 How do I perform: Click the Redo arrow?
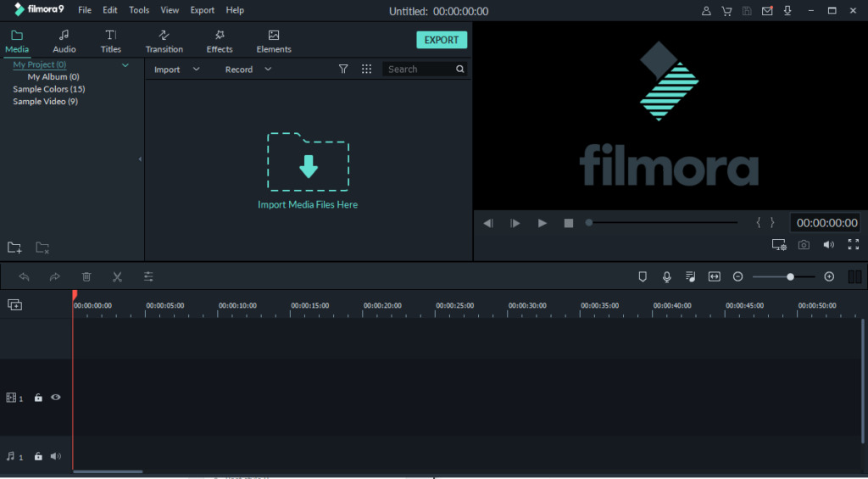54,276
